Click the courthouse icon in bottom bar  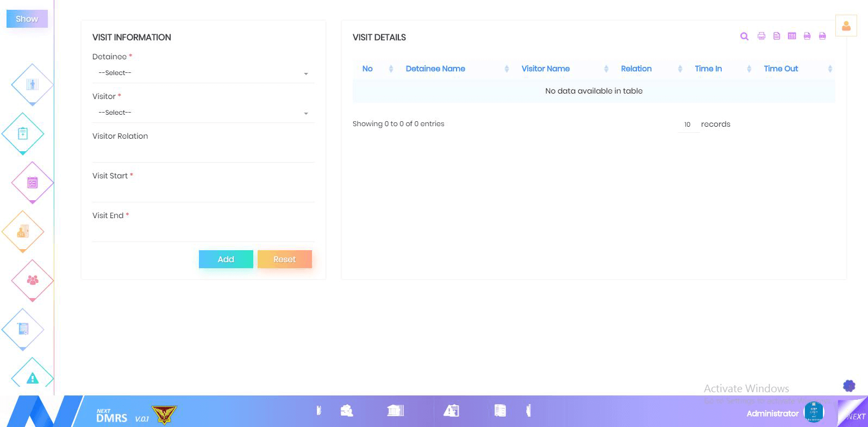395,411
